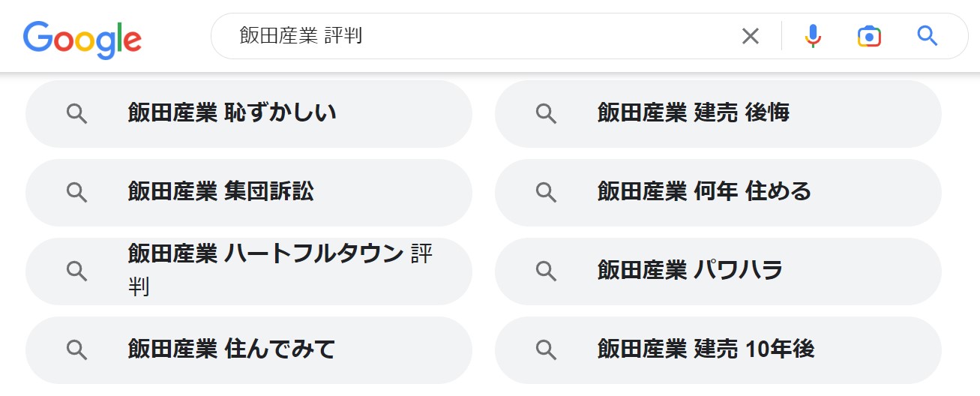
Task: Click inside the 飯田産業 評判 search field
Action: coord(480,36)
